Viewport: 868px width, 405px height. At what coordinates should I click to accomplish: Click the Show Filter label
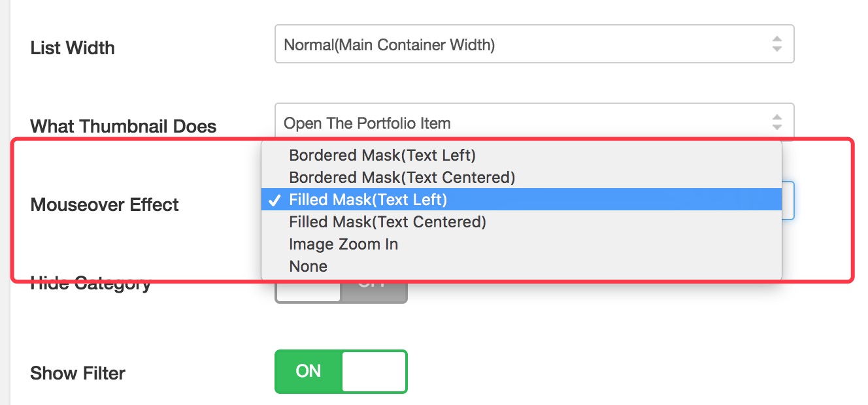(x=78, y=374)
